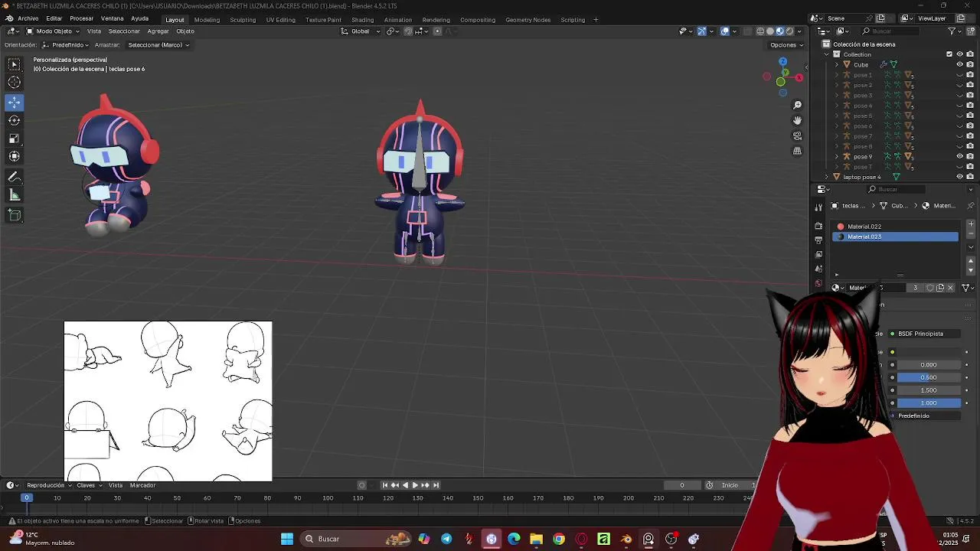Switch to the Modeling workspace tab

coord(207,20)
